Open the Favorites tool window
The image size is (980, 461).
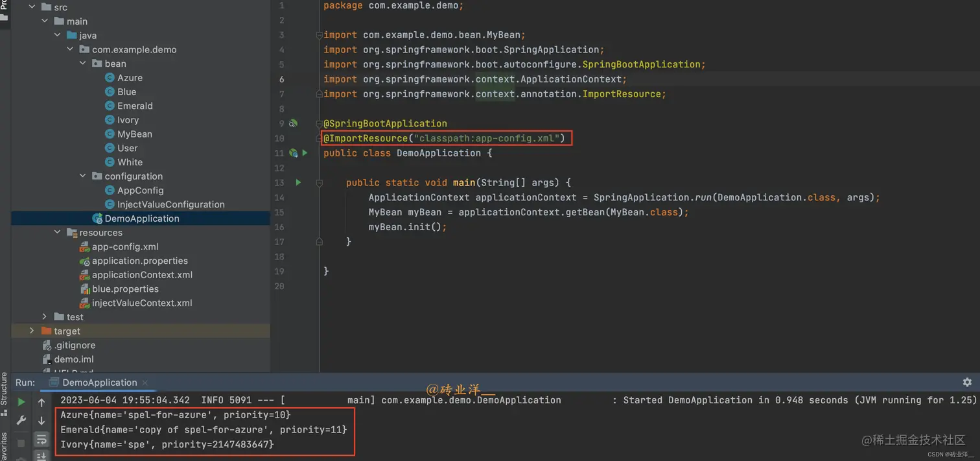(4, 446)
